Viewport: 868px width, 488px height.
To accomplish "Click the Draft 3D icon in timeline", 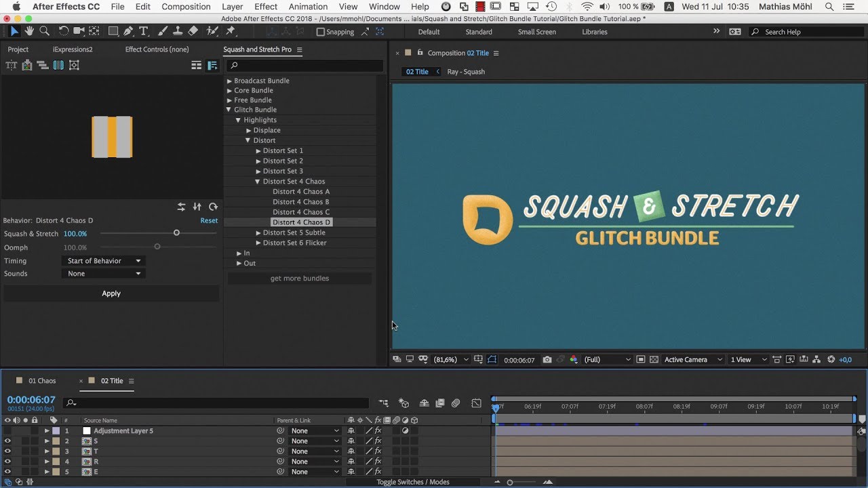I will [x=403, y=403].
